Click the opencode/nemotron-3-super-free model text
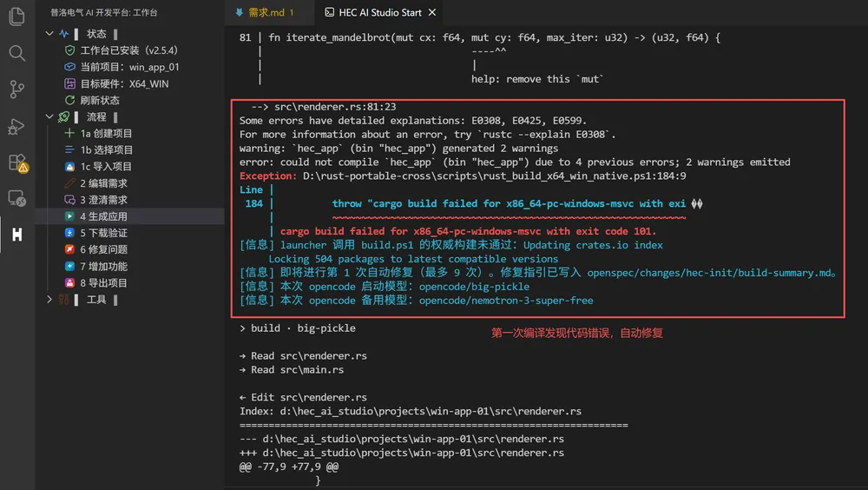868x490 pixels. 506,301
